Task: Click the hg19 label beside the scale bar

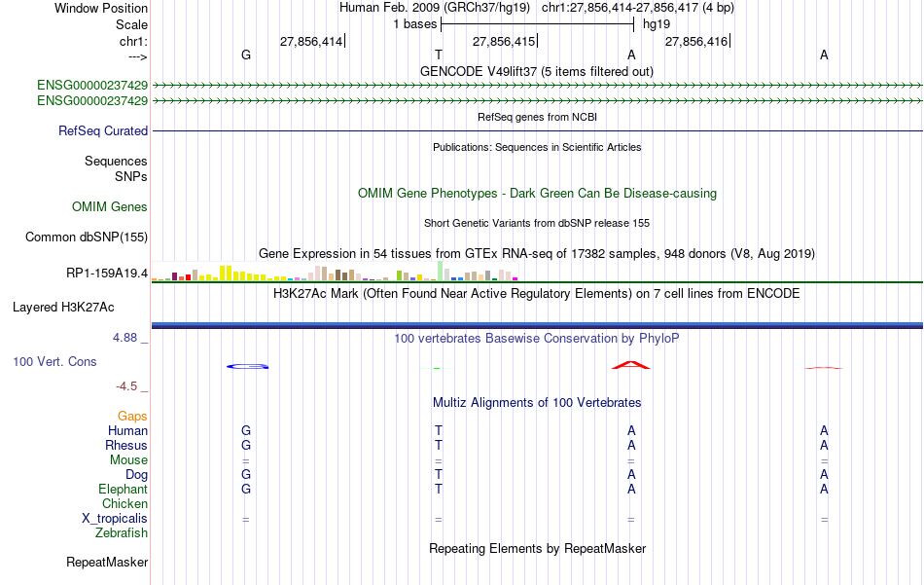Action: pyautogui.click(x=657, y=24)
